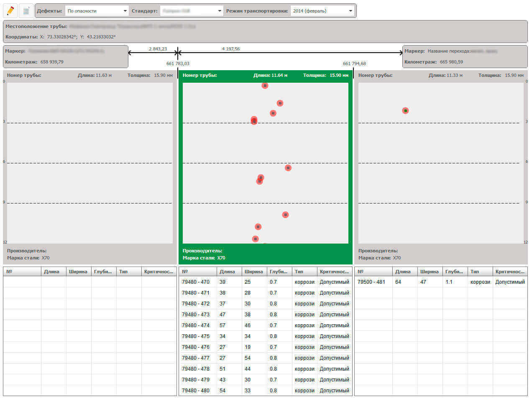Viewport: 532px width, 399px height.
Task: Sort by Глуби... column in the 79480 defects table
Action: (x=279, y=272)
